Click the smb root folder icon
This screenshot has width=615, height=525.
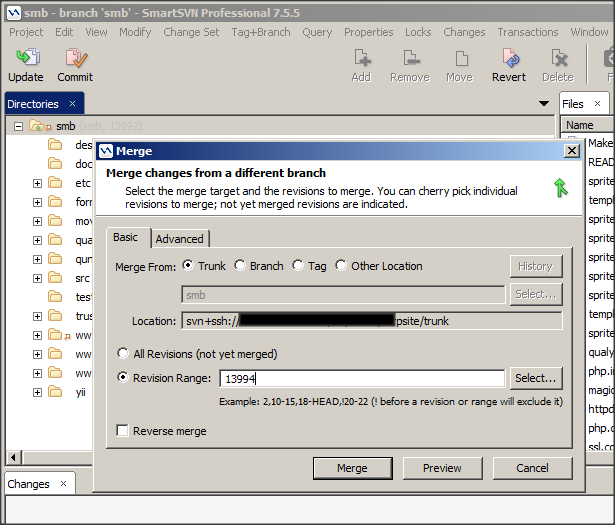coord(40,126)
